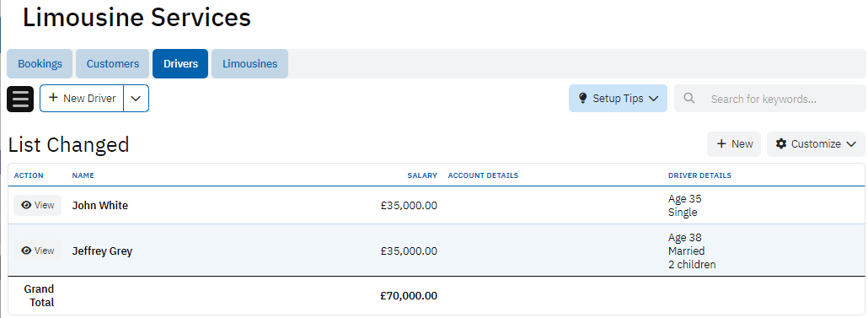The width and height of the screenshot is (868, 318).
Task: Click the gear icon on Customize
Action: 781,144
